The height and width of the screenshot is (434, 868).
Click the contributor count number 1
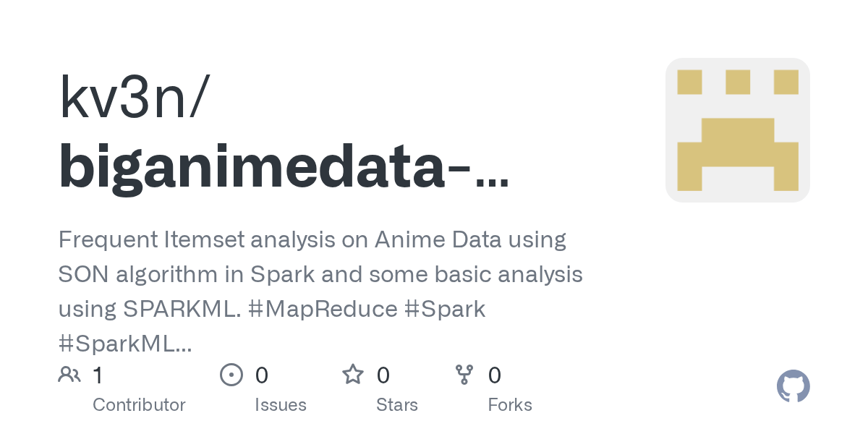coord(98,375)
